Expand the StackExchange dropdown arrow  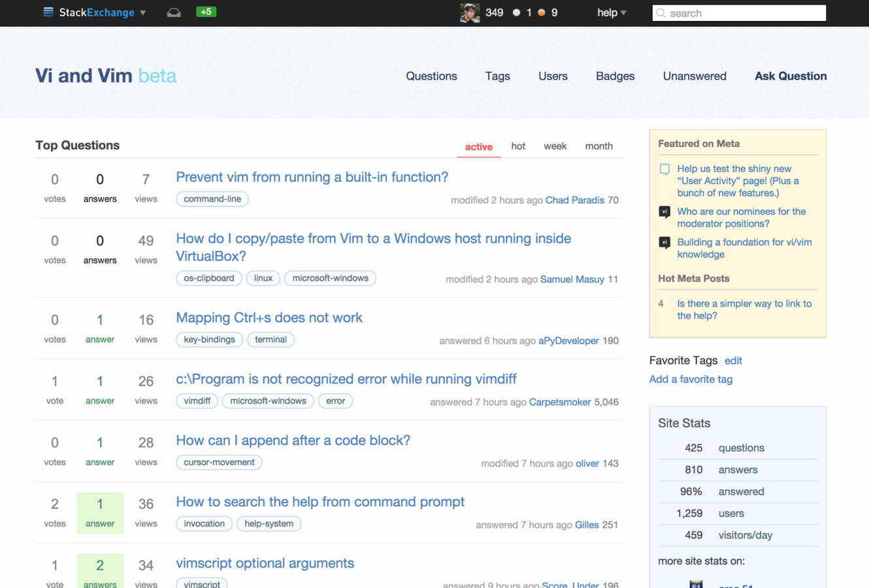point(143,12)
